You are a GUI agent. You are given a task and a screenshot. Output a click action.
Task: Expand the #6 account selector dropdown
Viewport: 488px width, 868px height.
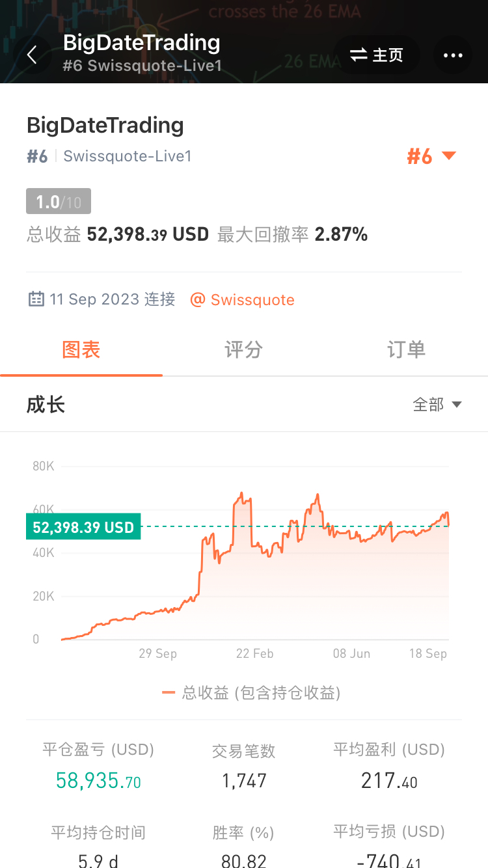[x=432, y=156]
